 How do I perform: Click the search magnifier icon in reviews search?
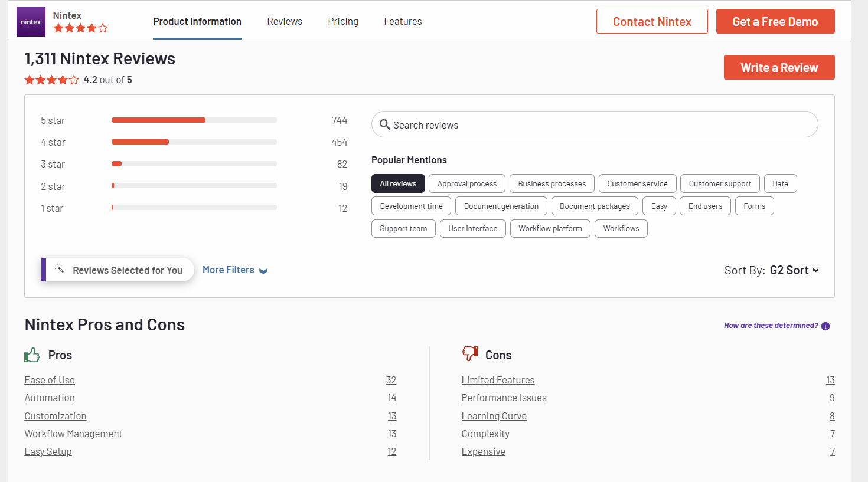[386, 124]
